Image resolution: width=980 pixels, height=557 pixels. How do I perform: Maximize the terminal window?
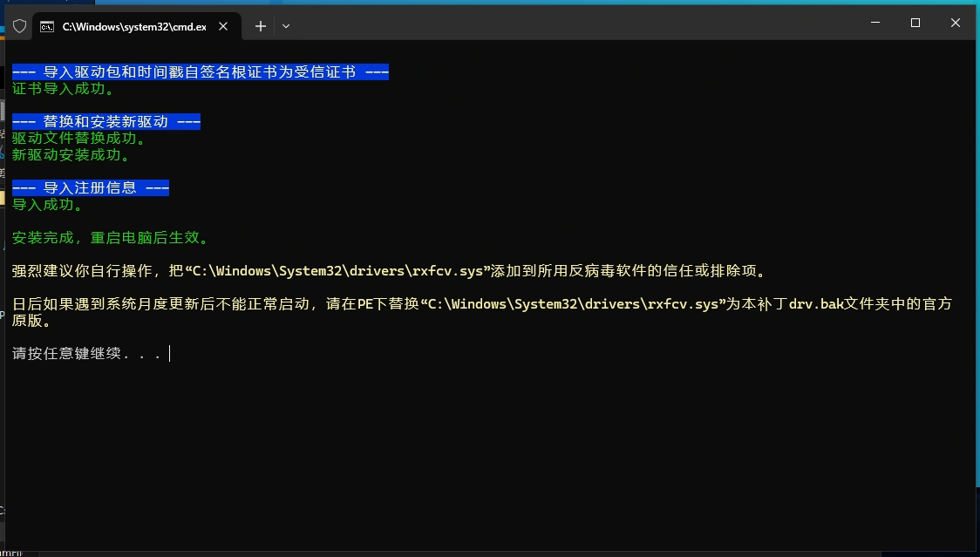coord(915,24)
